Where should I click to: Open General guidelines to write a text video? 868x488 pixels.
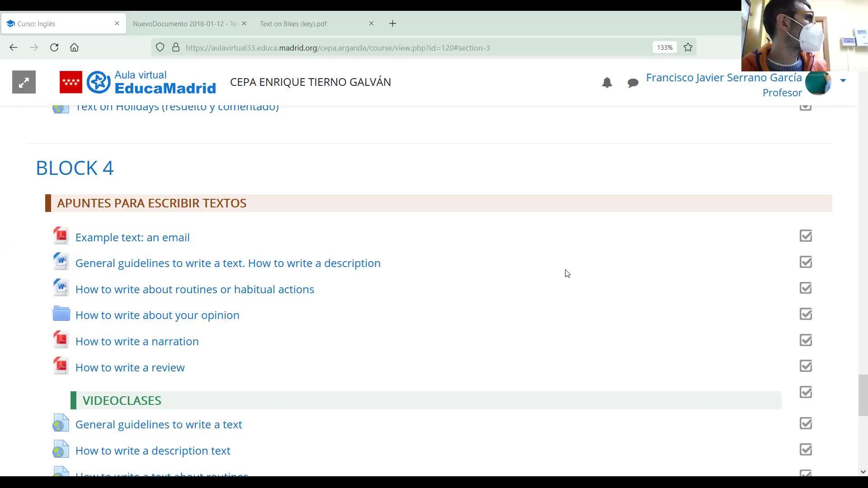pos(158,424)
